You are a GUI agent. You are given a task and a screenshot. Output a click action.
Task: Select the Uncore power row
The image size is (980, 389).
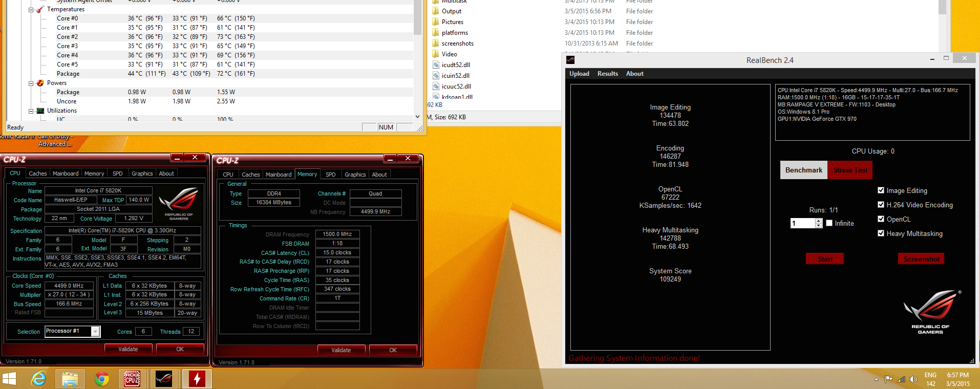(235, 101)
